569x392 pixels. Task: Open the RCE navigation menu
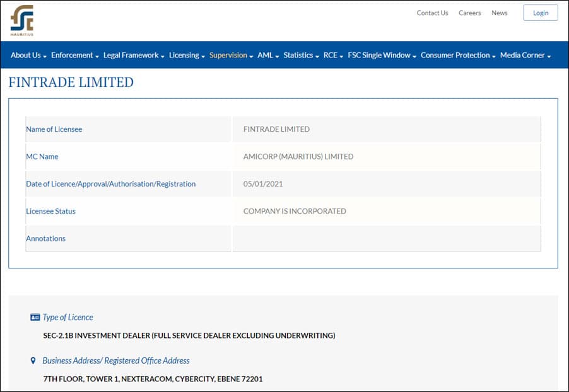tap(333, 55)
